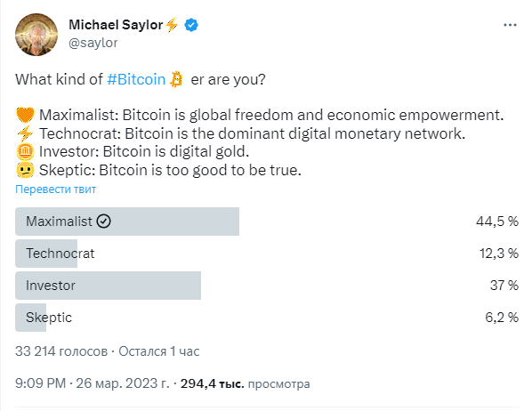This screenshot has height=411, width=532.
Task: Click the 9:09 PM tweet timestamp
Action: [x=92, y=383]
